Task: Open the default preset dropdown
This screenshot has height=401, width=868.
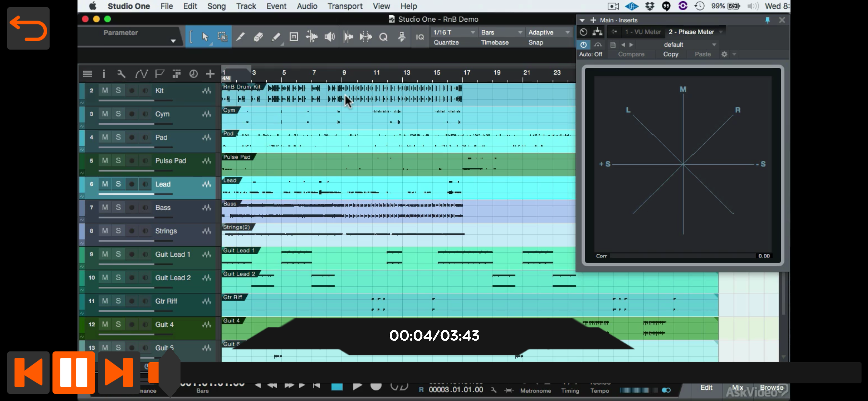Action: (x=689, y=45)
